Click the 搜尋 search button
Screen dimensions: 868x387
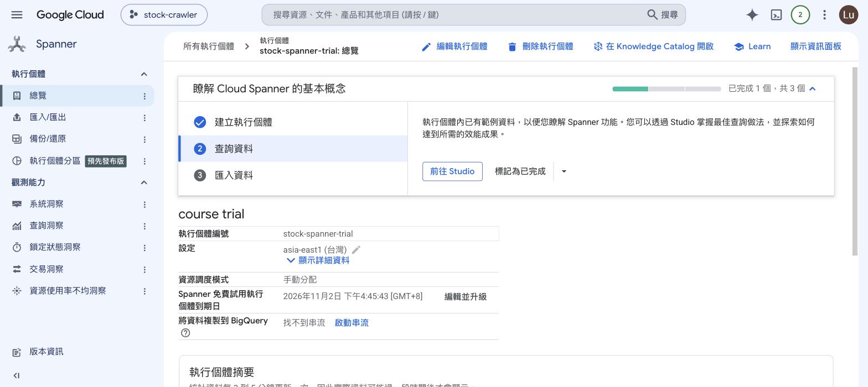663,15
